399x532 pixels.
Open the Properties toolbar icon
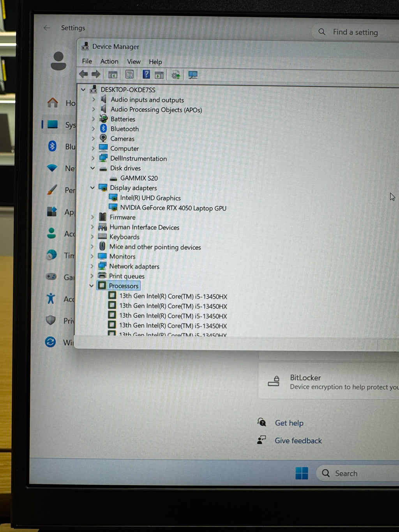129,74
